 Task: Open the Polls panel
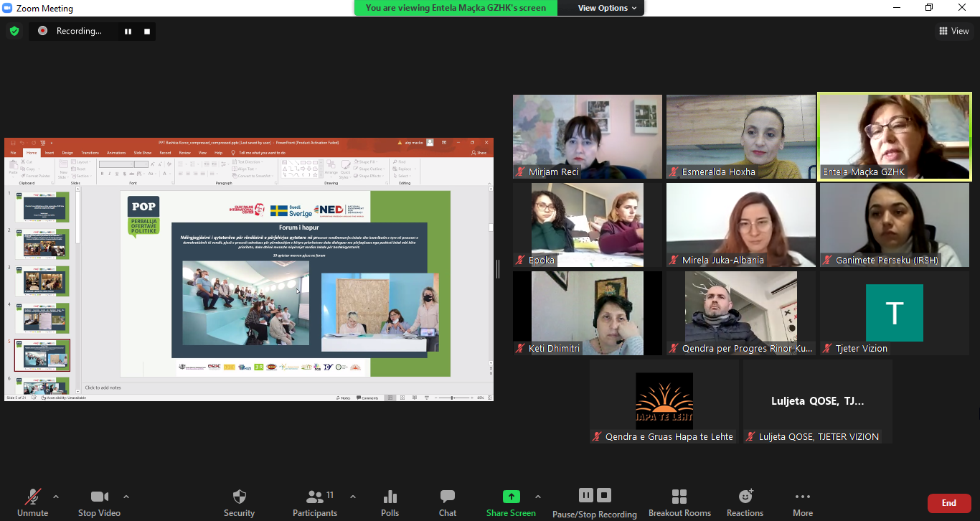pos(390,497)
